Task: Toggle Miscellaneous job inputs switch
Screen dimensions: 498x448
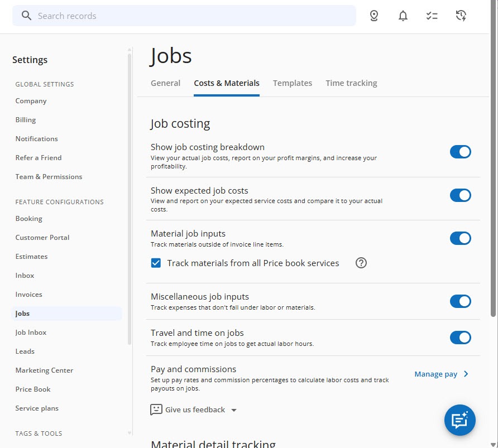Action: (460, 301)
